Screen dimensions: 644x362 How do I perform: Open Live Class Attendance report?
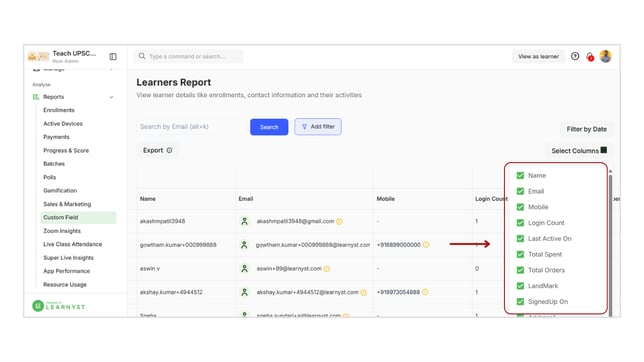72,244
